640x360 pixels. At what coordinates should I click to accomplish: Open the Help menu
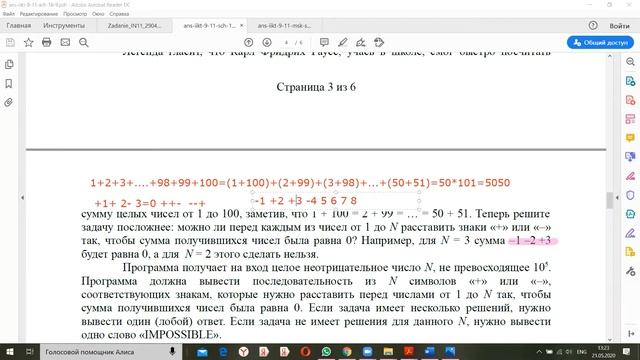[119, 13]
